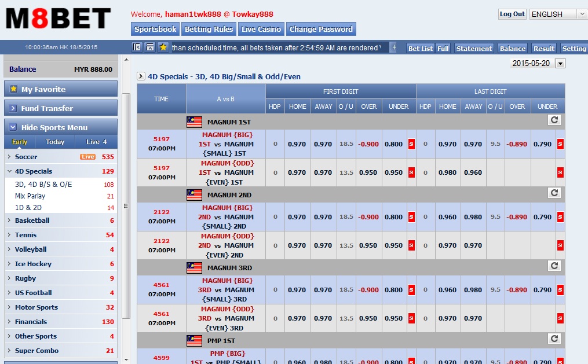The width and height of the screenshot is (588, 364).
Task: Switch to the Early tab
Action: pyautogui.click(x=20, y=142)
